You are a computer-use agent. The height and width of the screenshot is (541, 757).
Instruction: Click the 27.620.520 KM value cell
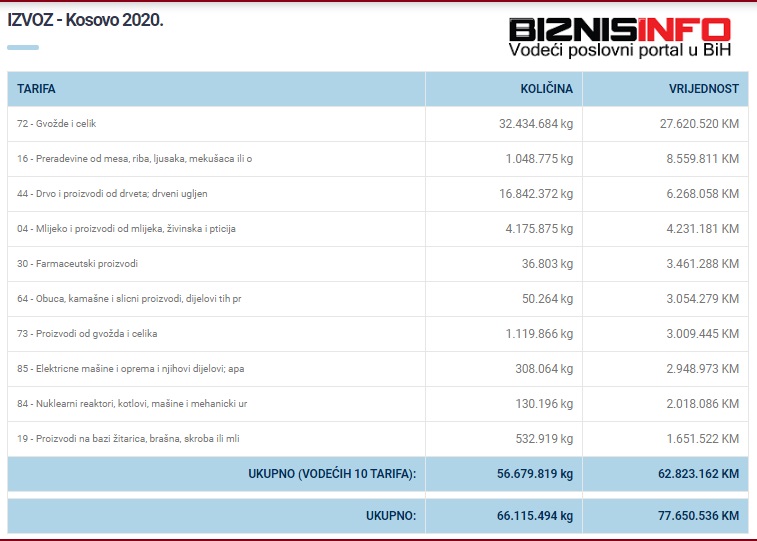pos(692,124)
